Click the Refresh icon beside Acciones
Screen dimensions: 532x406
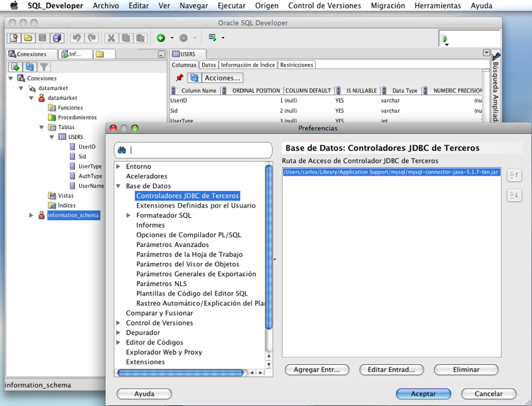[194, 78]
